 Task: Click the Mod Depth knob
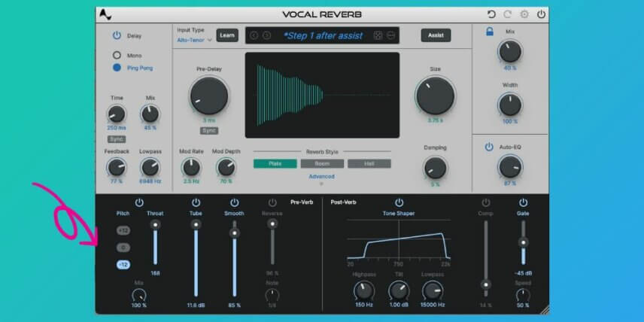(226, 168)
